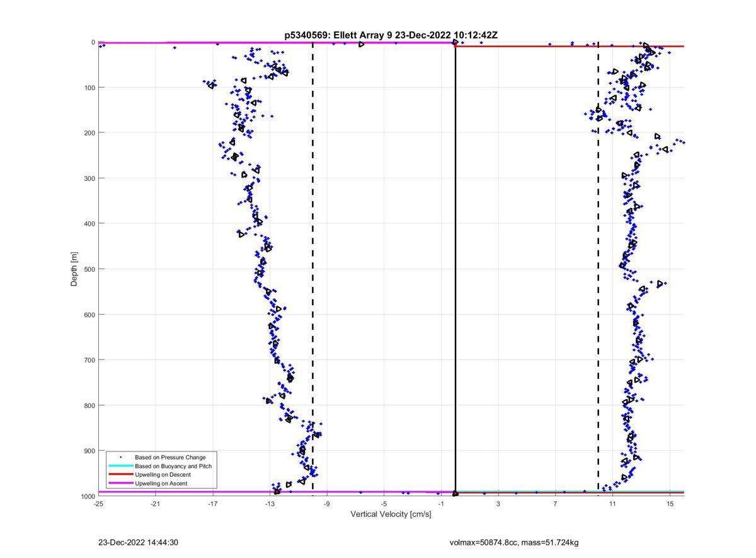Viewport: 756px width, 558px height.
Task: Click the timestamp "23-Dec-2022 14:44:30" below the plot
Action: pyautogui.click(x=139, y=543)
